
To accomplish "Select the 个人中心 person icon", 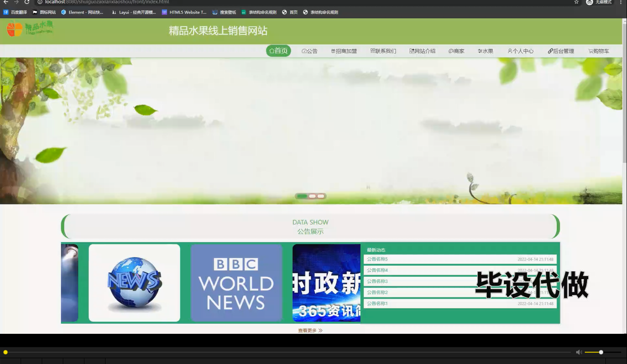I will coord(510,51).
